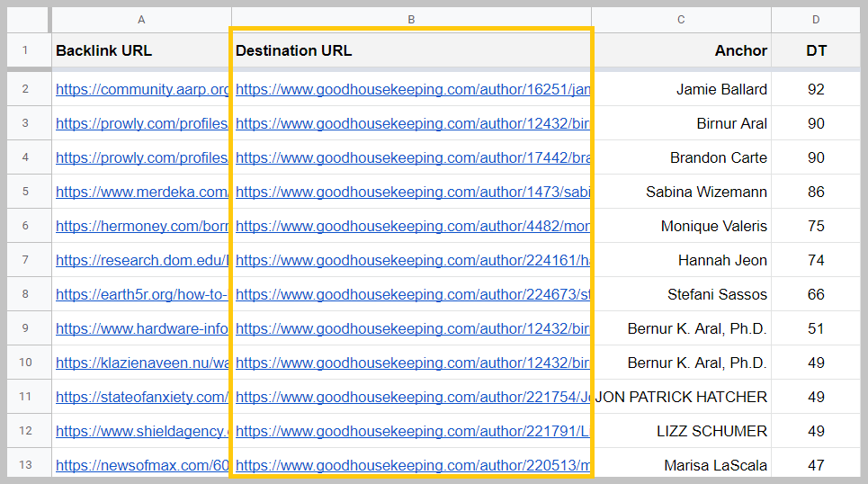This screenshot has height=484, width=868.
Task: Click the 'Destination URL' header cell
Action: (411, 50)
